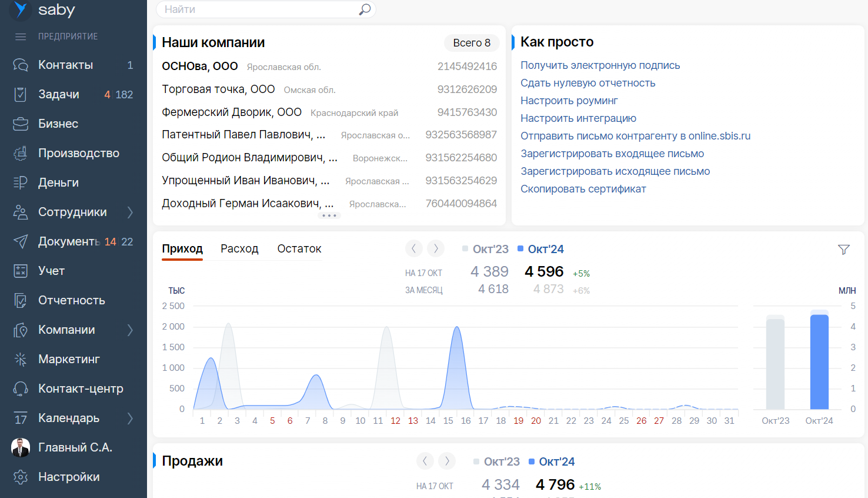Switch to the Расход tab
This screenshot has height=498, width=868.
click(x=239, y=249)
